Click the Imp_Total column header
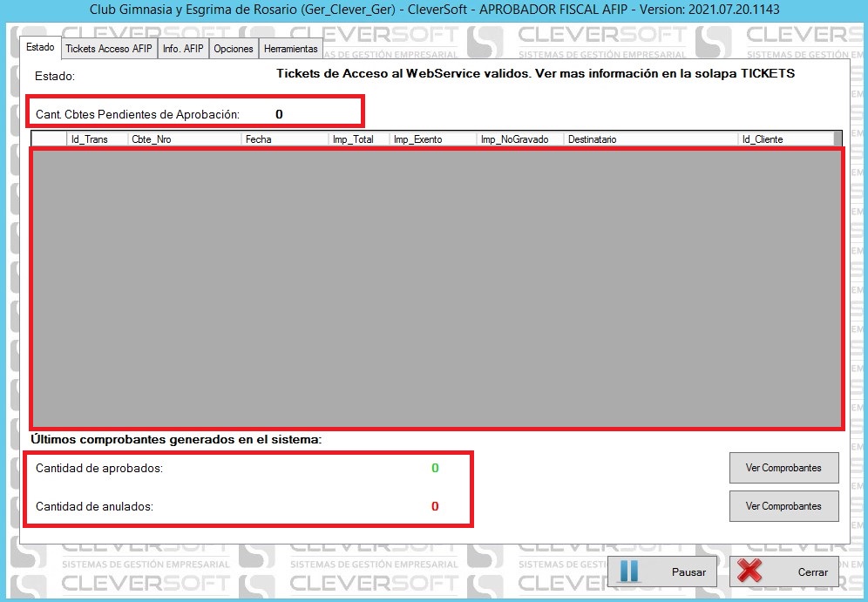The width and height of the screenshot is (868, 602). (x=358, y=139)
